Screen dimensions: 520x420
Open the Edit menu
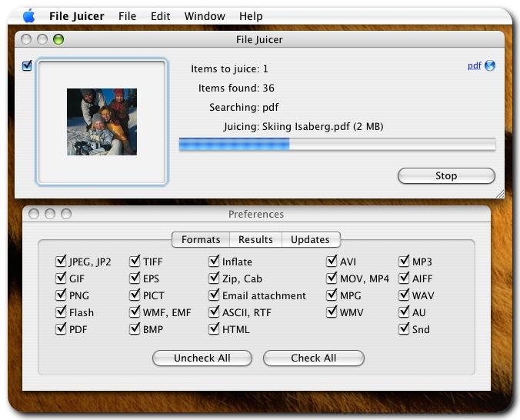pyautogui.click(x=161, y=16)
